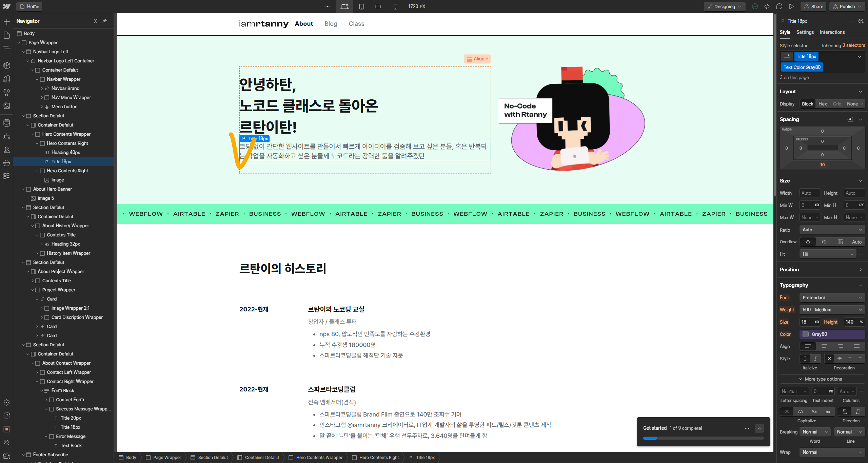The height and width of the screenshot is (463, 868).
Task: Open the Weight 500 - Medium dropdown
Action: tap(832, 310)
